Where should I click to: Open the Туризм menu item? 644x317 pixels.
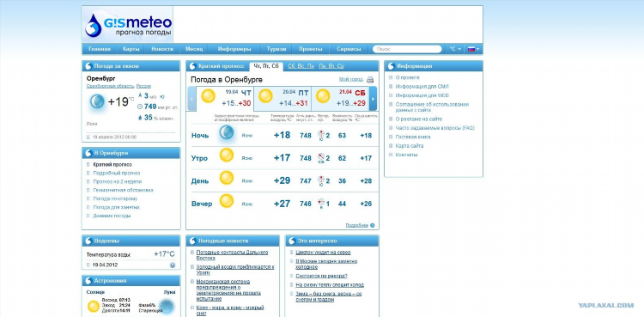[276, 49]
